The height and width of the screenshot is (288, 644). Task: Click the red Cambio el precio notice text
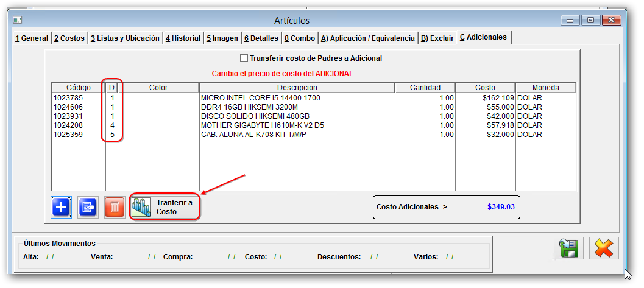[x=282, y=74]
